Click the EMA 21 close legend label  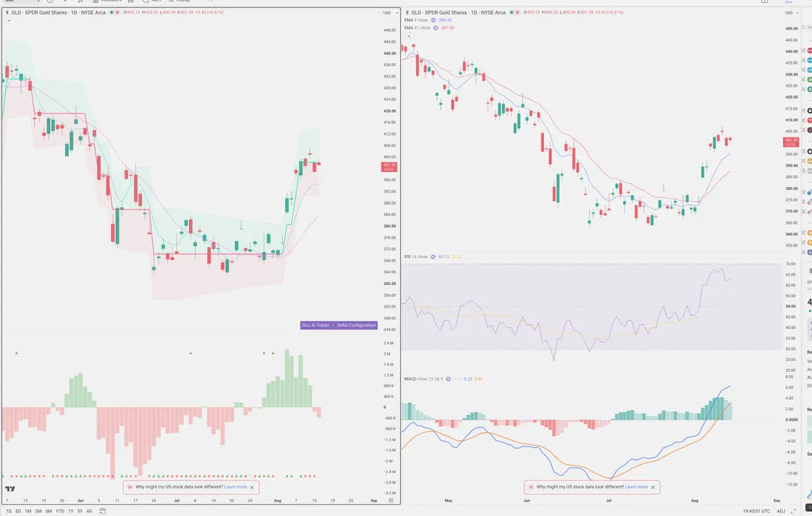coord(417,27)
